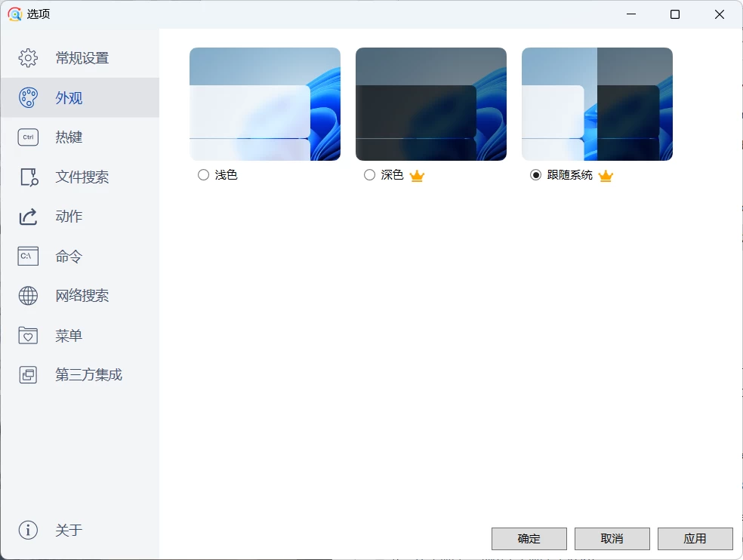Viewport: 743px width, 560px height.
Task: Maximize the 选项 window
Action: [x=675, y=14]
